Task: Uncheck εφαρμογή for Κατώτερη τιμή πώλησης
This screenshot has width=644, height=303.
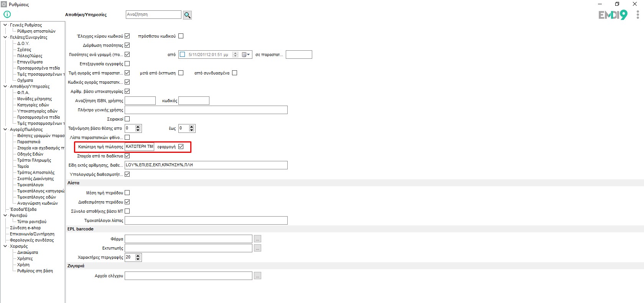Action: pos(181,147)
